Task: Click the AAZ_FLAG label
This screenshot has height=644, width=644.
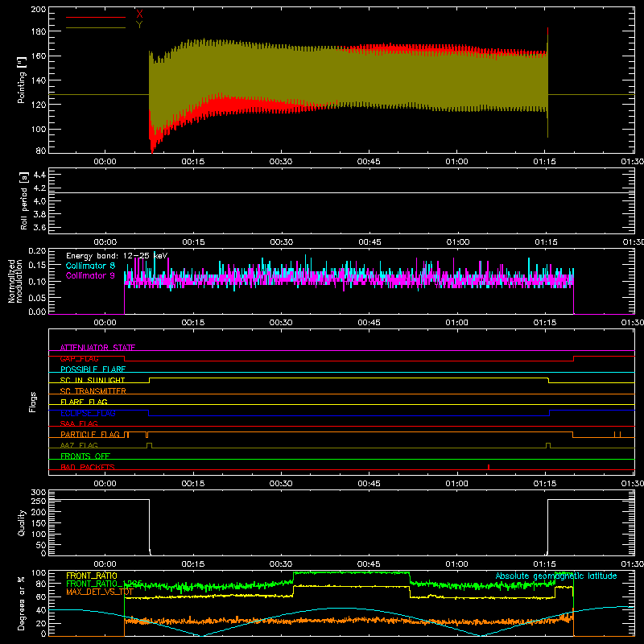Action: tap(79, 445)
